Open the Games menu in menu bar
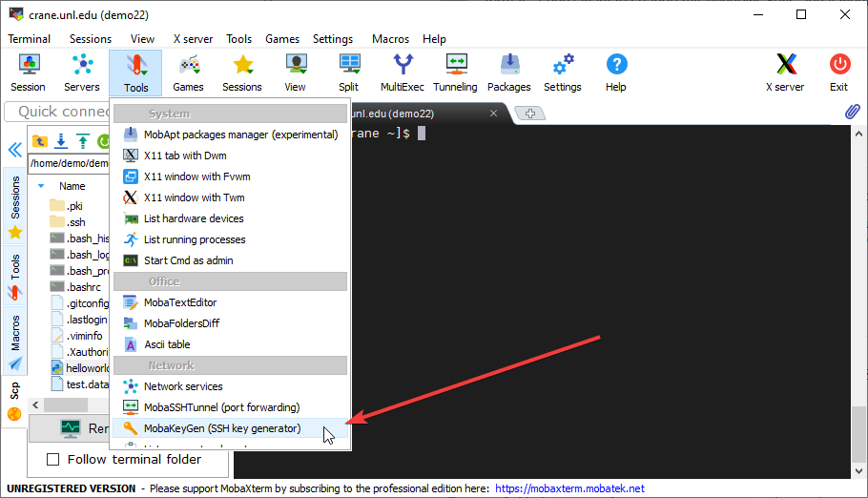This screenshot has height=498, width=868. (281, 39)
